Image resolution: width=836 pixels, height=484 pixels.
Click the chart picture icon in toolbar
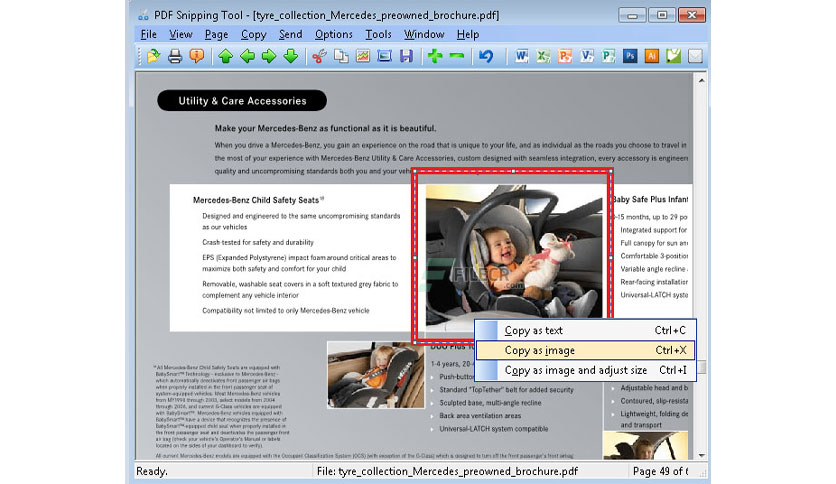pyautogui.click(x=363, y=56)
